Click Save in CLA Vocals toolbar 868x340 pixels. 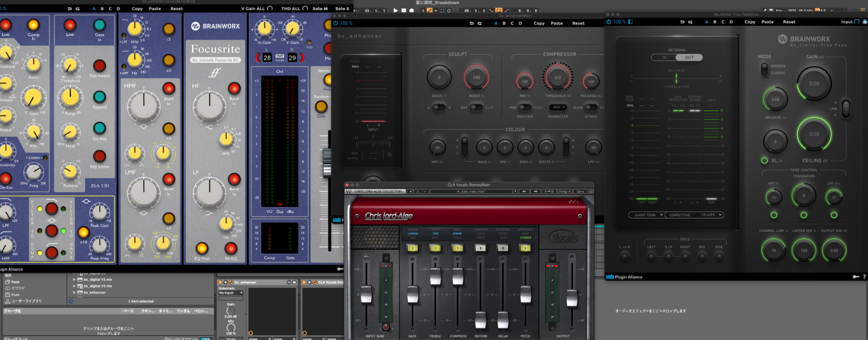(580, 191)
